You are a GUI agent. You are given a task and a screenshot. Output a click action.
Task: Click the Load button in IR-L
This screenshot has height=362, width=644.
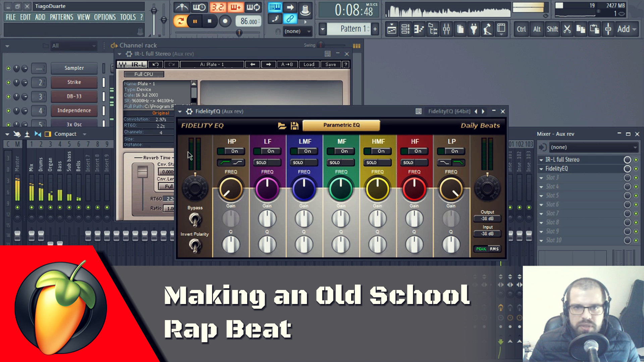tap(309, 64)
